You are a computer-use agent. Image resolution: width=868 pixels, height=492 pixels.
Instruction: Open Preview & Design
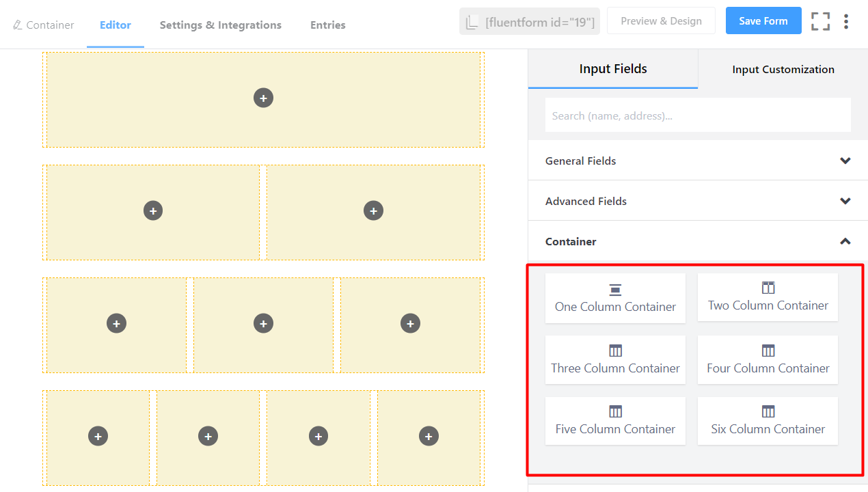[660, 20]
